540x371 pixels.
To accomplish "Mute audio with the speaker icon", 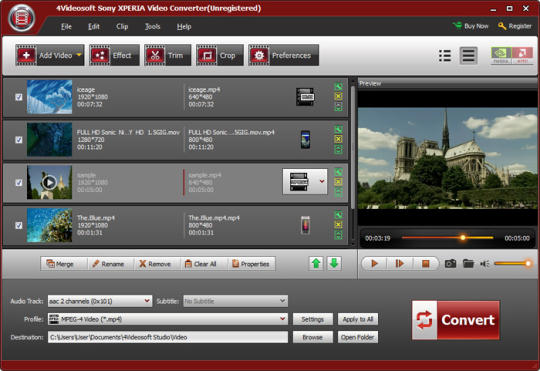I will 485,264.
